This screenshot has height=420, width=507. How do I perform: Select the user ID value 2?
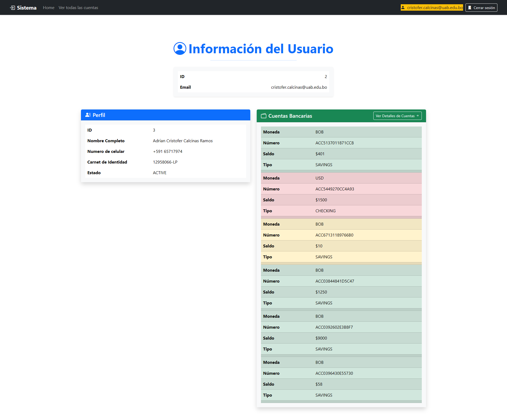tap(326, 76)
